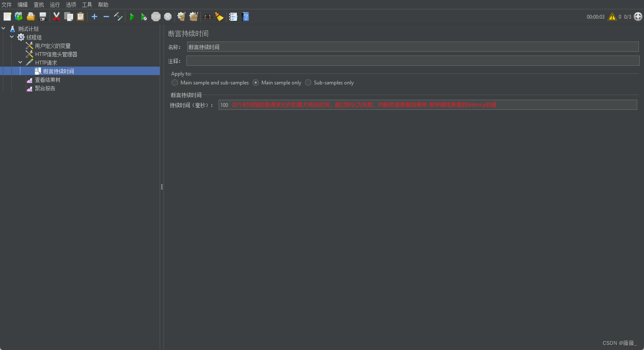Click the threads status icon at top right
644x350 pixels.
pyautogui.click(x=638, y=17)
